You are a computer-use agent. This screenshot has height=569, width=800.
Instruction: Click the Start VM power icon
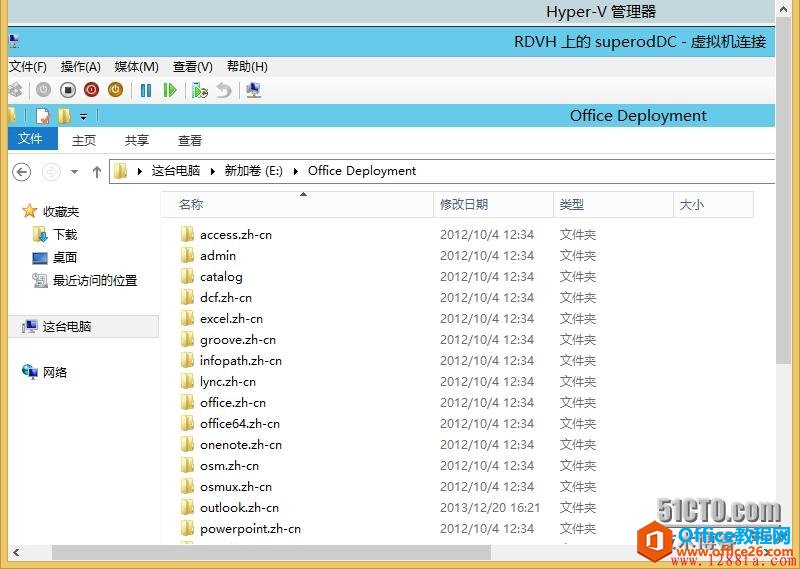click(44, 90)
